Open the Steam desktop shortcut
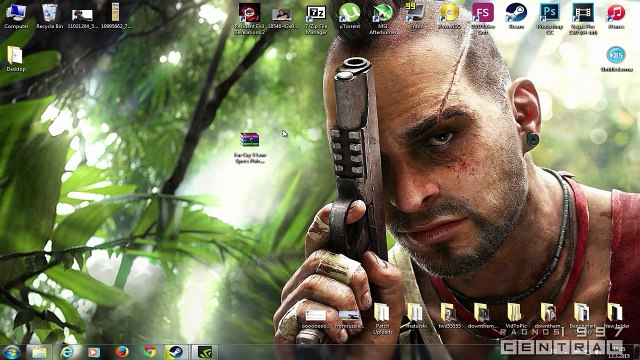The width and height of the screenshot is (640, 360). click(516, 16)
